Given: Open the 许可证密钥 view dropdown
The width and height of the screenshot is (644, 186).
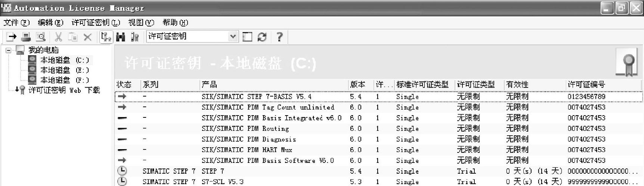Looking at the screenshot, I should click(x=233, y=37).
